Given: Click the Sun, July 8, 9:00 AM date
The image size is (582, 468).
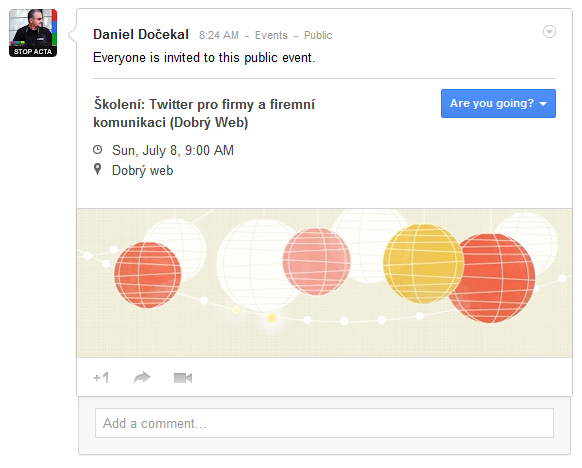Looking at the screenshot, I should click(x=173, y=150).
